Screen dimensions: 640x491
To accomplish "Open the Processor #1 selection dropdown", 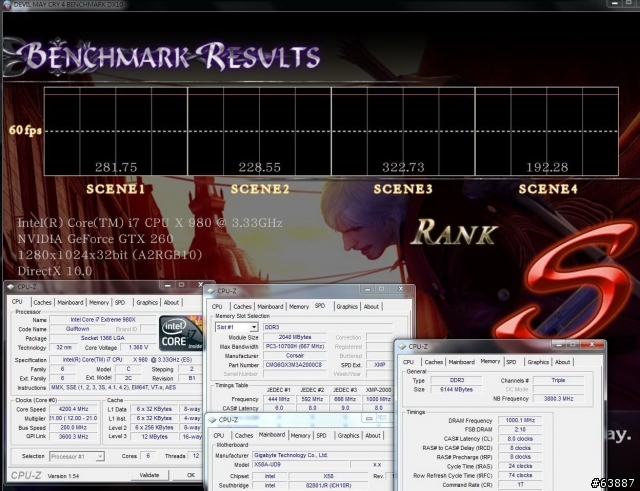I will tap(77, 456).
